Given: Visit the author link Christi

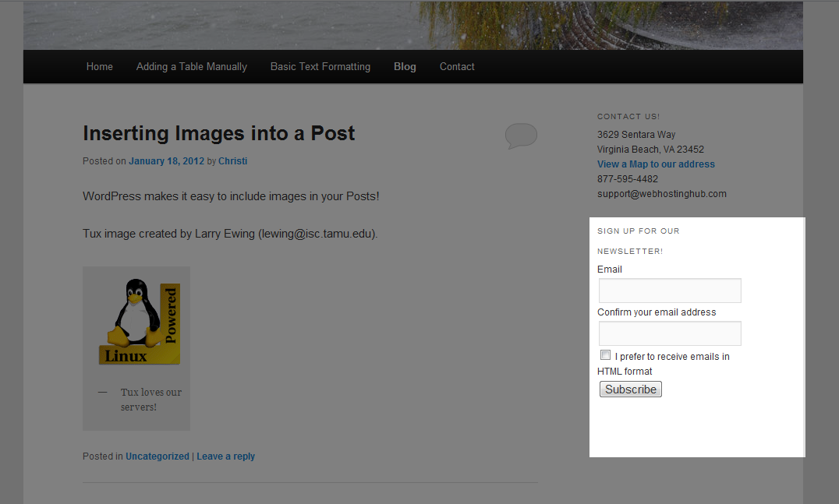Looking at the screenshot, I should [x=232, y=161].
